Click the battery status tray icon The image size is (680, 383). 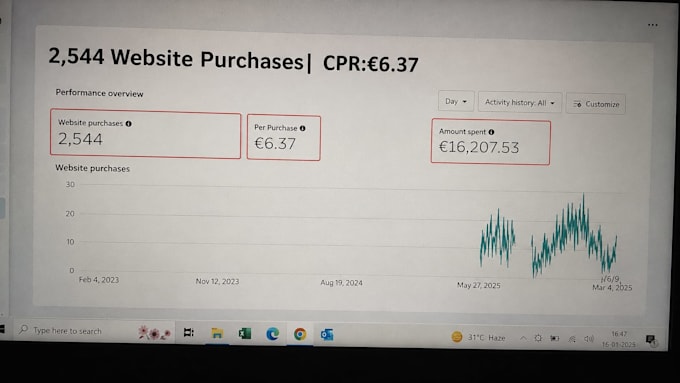[555, 338]
